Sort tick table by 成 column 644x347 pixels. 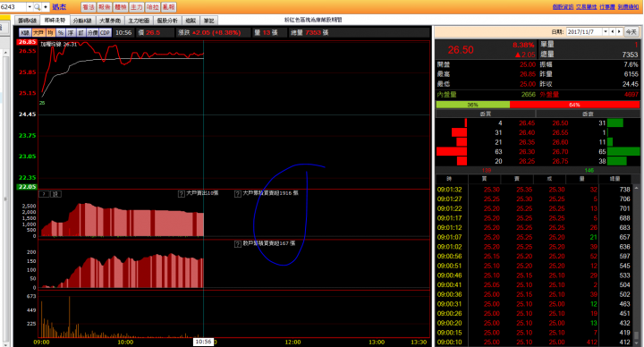549,179
